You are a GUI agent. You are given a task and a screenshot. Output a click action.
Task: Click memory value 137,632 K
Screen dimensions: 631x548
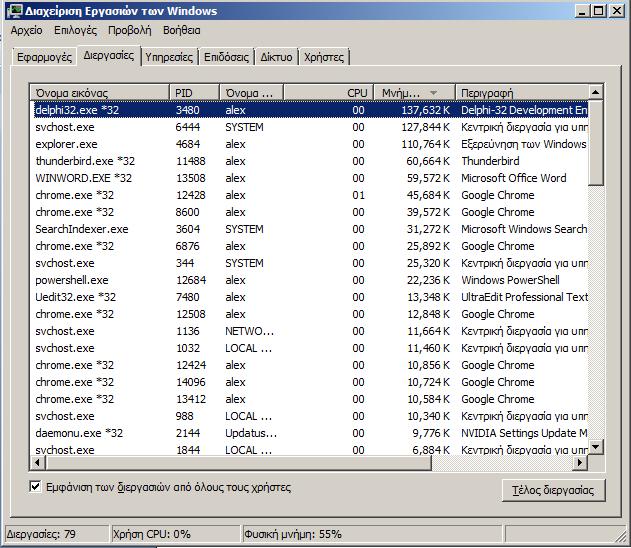426,110
